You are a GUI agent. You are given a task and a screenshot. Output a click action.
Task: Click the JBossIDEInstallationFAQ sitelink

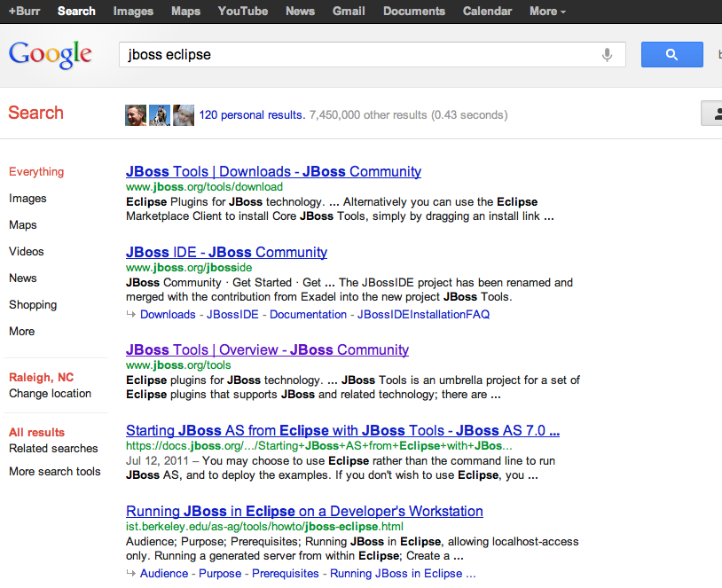424,315
